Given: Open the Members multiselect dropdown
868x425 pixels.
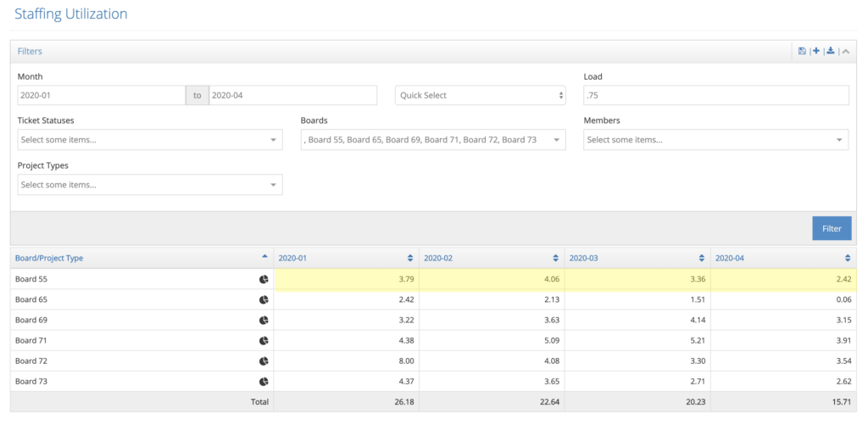Looking at the screenshot, I should coord(716,140).
